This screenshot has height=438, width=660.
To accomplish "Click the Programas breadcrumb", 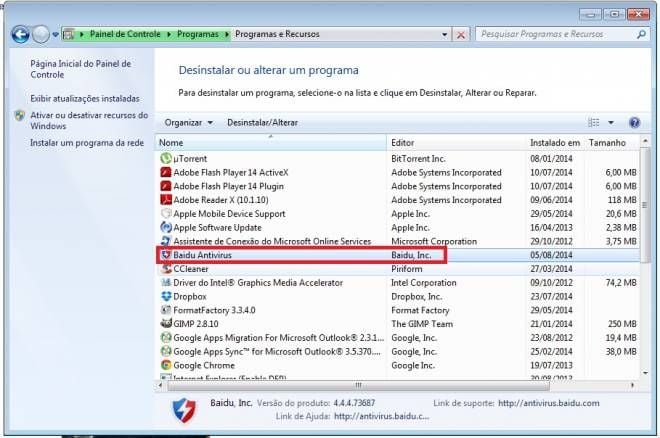I will [x=197, y=34].
